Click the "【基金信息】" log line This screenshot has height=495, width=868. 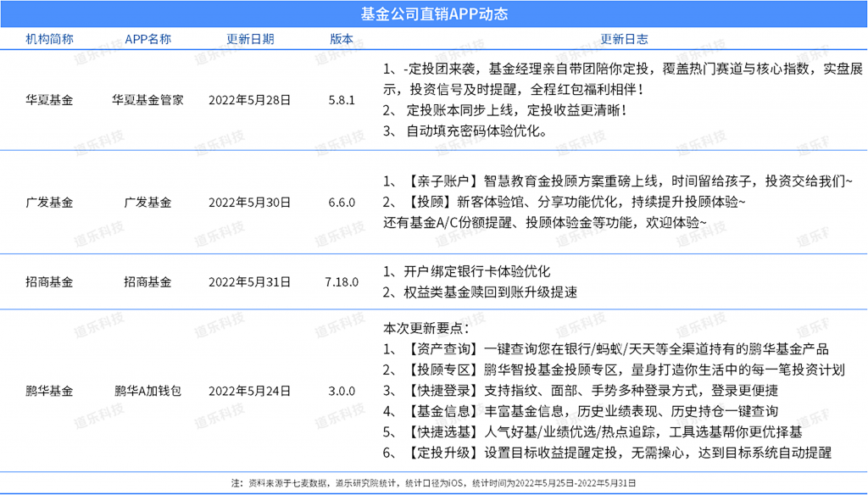pyautogui.click(x=581, y=411)
